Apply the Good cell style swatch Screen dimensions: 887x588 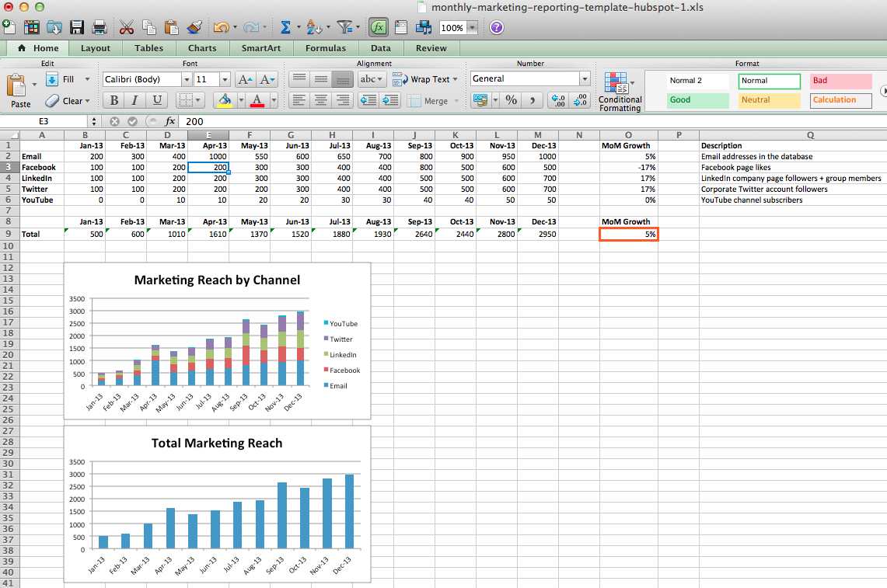point(697,100)
